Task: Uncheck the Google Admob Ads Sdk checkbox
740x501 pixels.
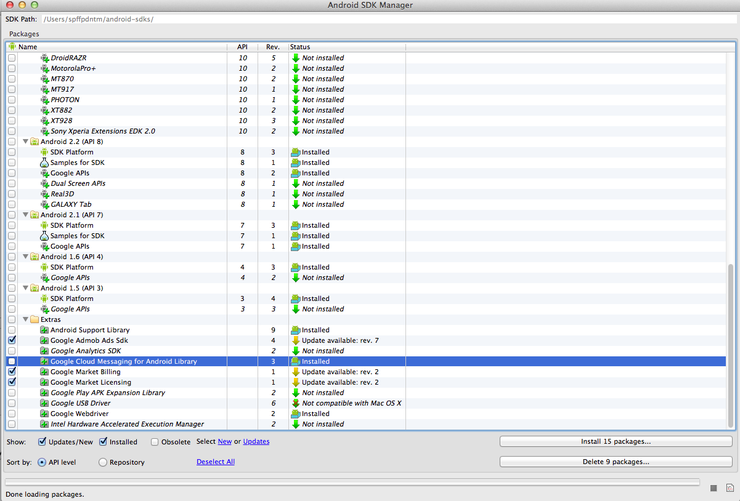Action: click(x=12, y=340)
